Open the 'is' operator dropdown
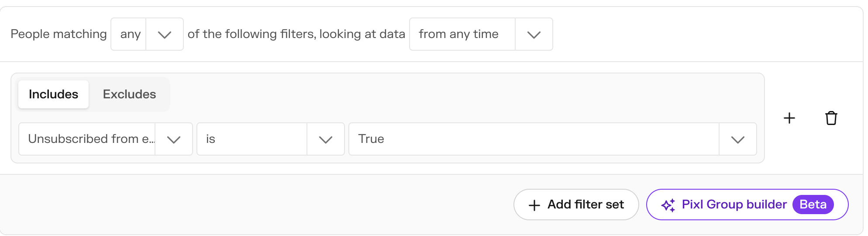Screen dimensions: 868x236 click(x=271, y=139)
